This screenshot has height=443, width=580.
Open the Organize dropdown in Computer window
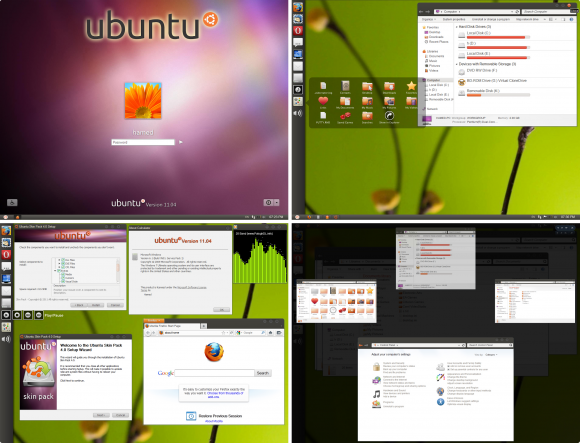click(428, 19)
